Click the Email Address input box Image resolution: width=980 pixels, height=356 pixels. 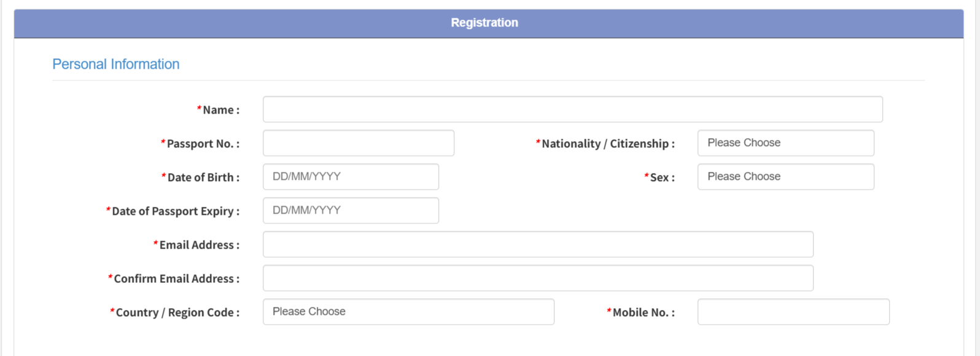point(538,244)
